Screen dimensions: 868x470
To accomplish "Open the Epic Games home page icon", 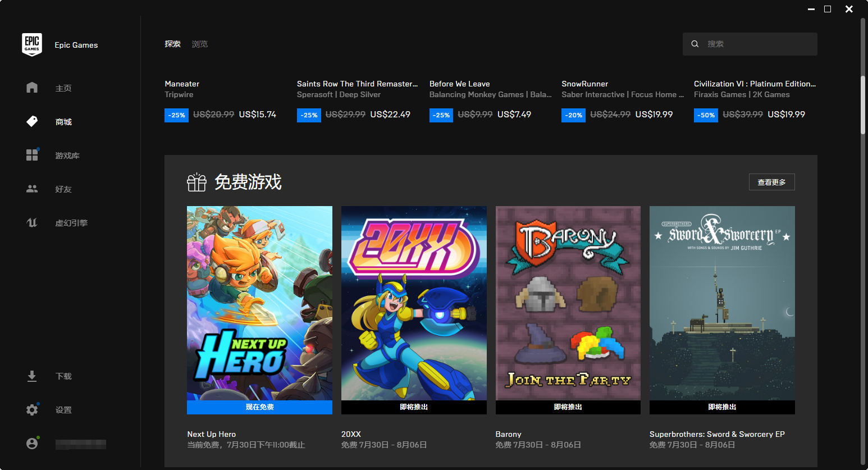I will [x=32, y=88].
